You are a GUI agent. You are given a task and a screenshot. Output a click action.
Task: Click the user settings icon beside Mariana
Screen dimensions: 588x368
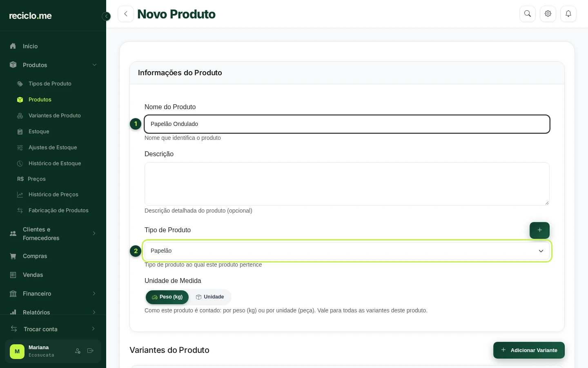tap(78, 351)
